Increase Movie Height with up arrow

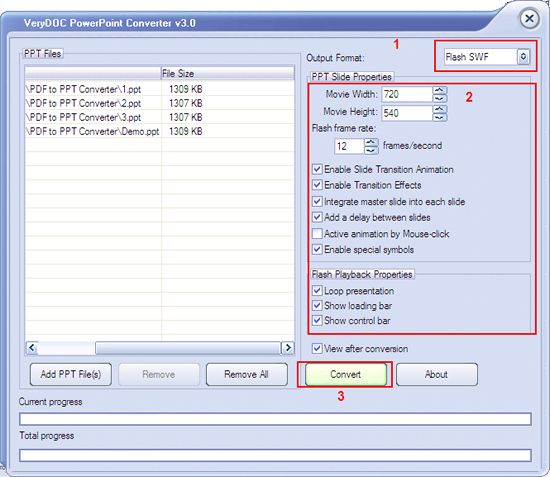click(440, 109)
